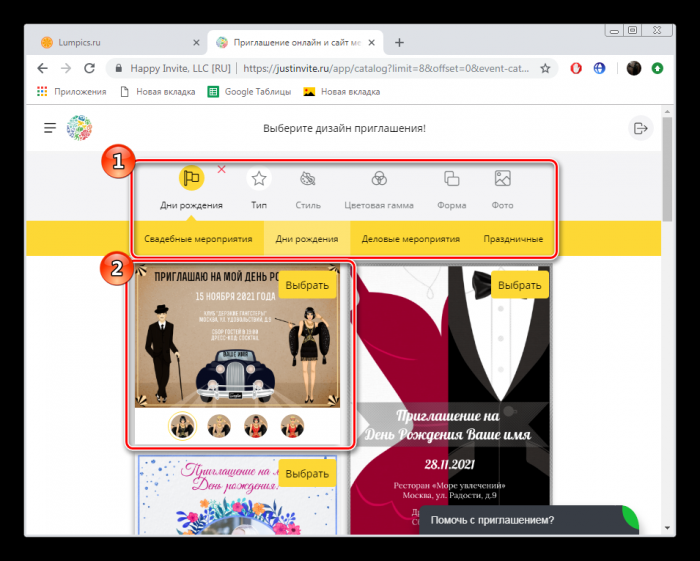
Task: Click the Opera red extension icon
Action: pos(576,68)
